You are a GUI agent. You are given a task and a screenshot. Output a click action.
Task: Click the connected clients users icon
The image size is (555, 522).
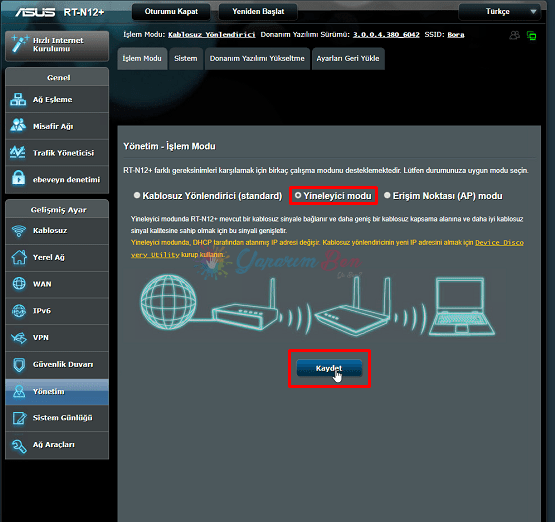[514, 35]
